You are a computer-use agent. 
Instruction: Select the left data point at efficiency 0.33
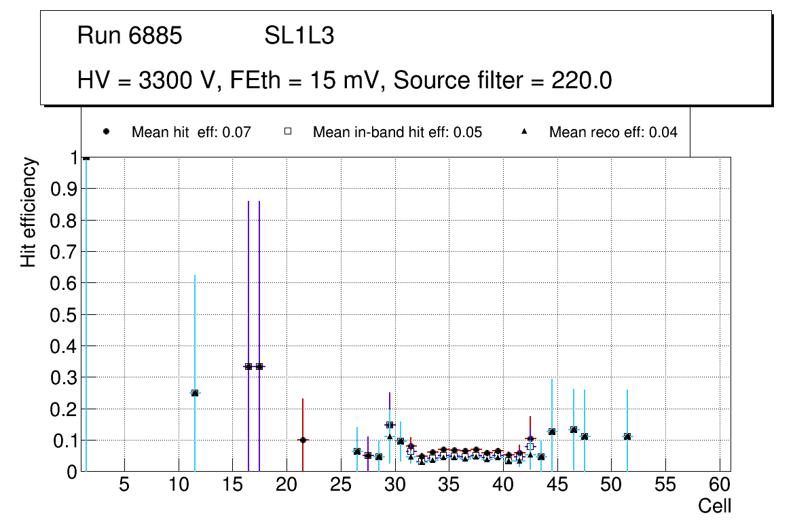point(248,367)
